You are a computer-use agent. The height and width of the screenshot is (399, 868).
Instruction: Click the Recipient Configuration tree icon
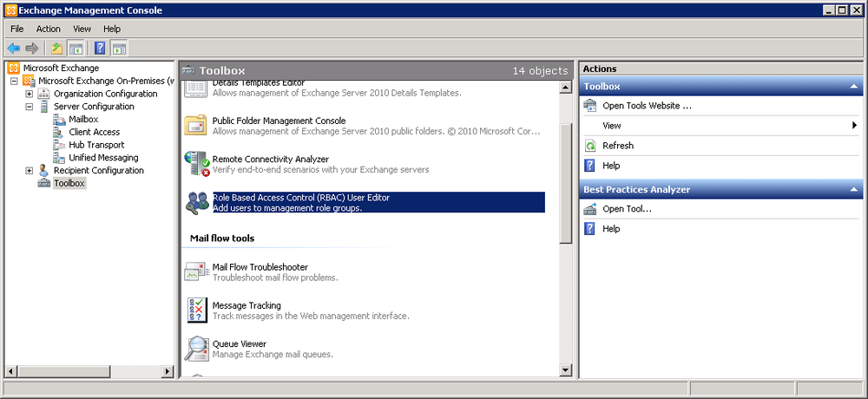43,171
